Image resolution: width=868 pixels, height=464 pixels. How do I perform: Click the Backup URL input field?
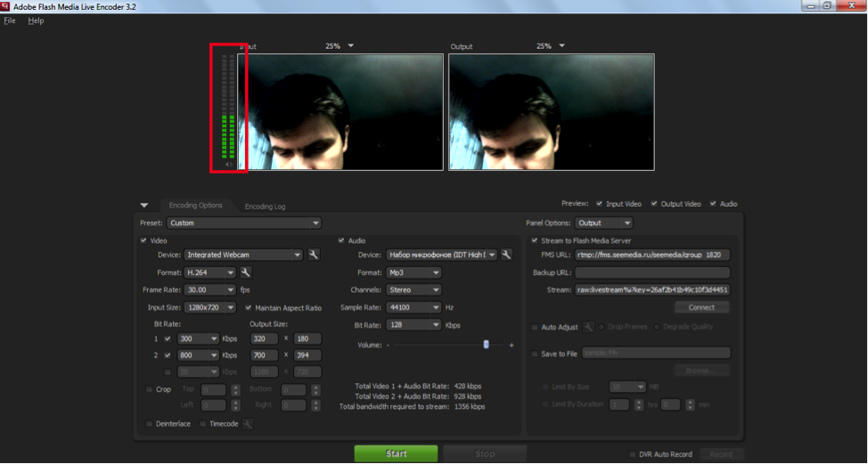[x=652, y=273]
